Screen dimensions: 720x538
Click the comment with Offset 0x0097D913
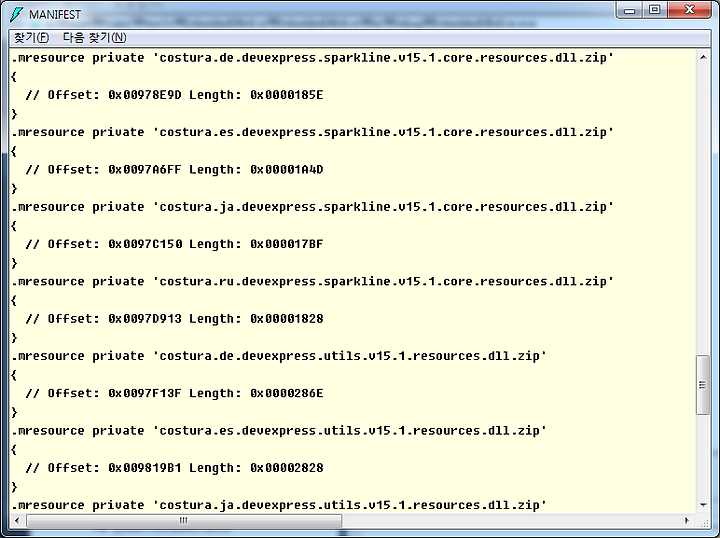(174, 319)
